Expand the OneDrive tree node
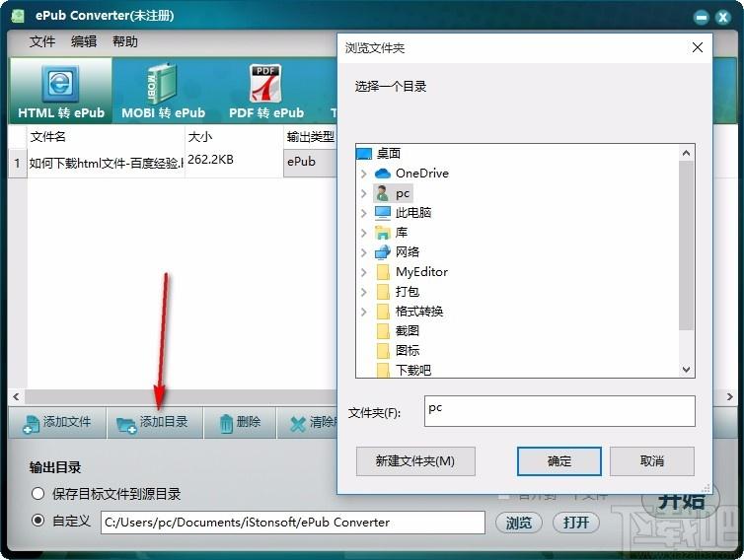 [364, 174]
